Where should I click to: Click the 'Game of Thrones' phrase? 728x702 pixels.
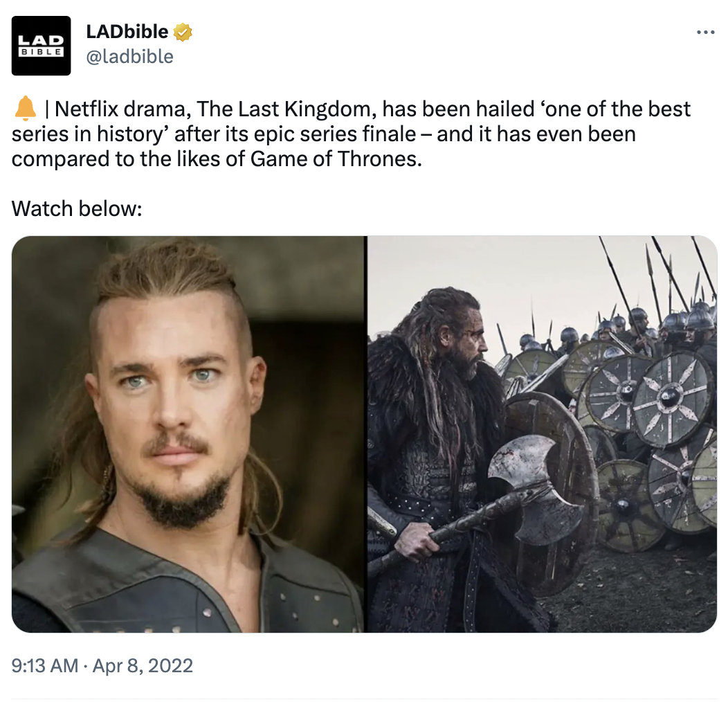(335, 159)
